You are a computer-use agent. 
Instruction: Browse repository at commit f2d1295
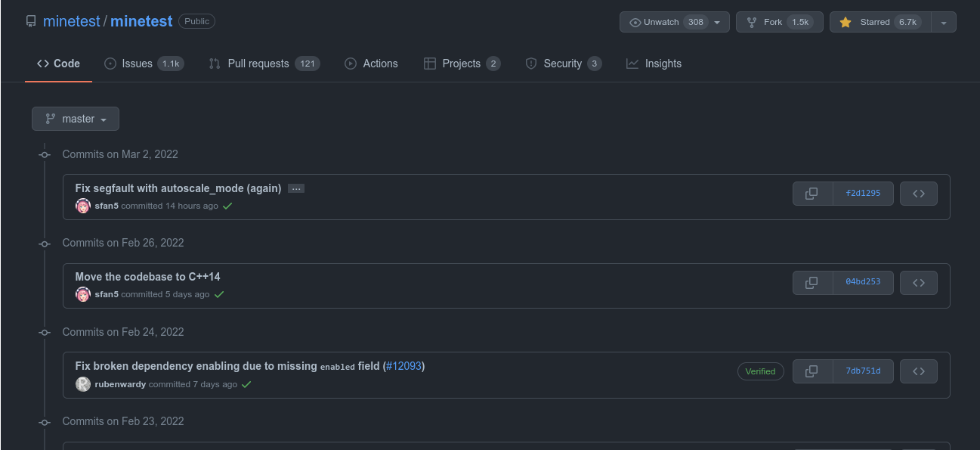(919, 194)
